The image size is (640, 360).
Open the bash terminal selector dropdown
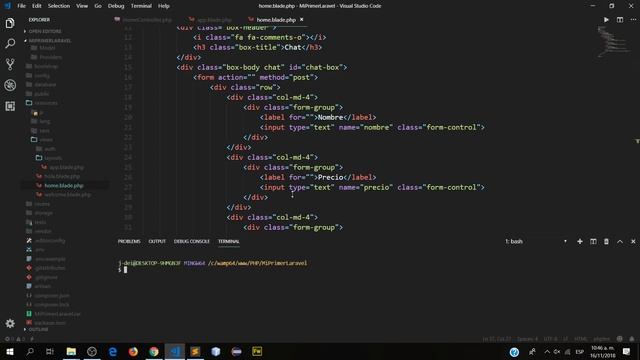[x=536, y=241]
